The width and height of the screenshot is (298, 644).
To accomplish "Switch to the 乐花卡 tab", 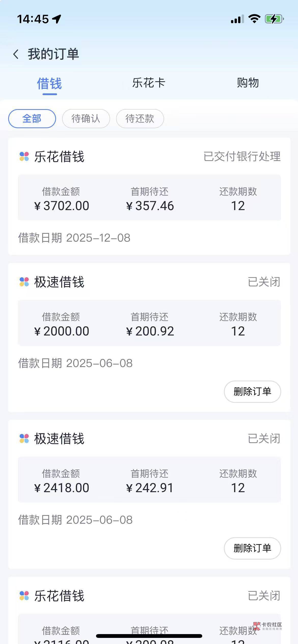I will (x=149, y=83).
